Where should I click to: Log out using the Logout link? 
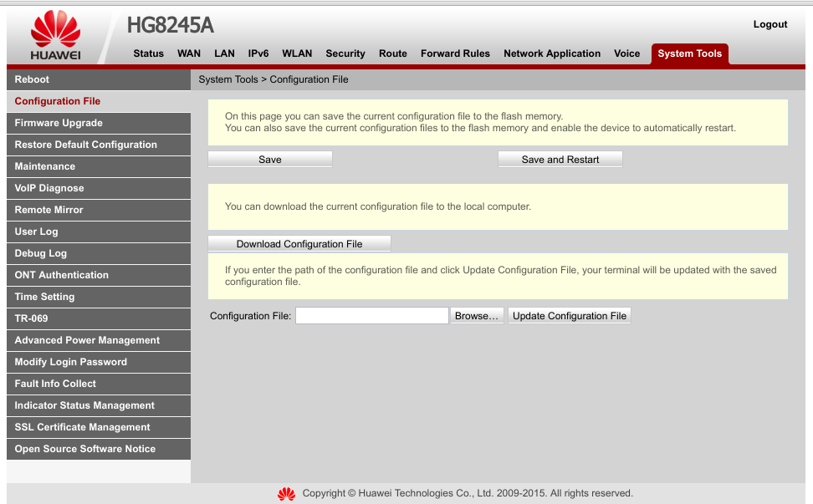770,24
